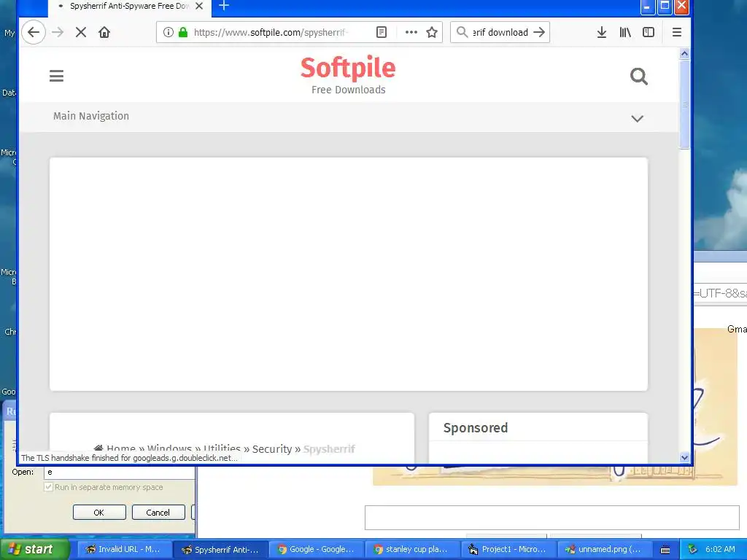Image resolution: width=747 pixels, height=560 pixels.
Task: Toggle reader view icon in address bar
Action: click(381, 32)
